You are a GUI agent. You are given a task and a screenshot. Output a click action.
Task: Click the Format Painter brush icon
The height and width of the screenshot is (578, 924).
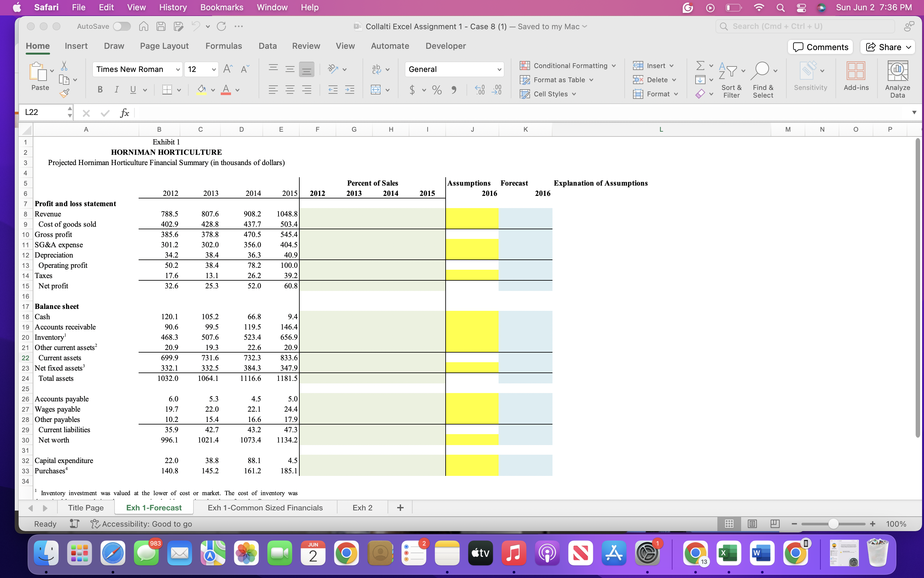64,93
